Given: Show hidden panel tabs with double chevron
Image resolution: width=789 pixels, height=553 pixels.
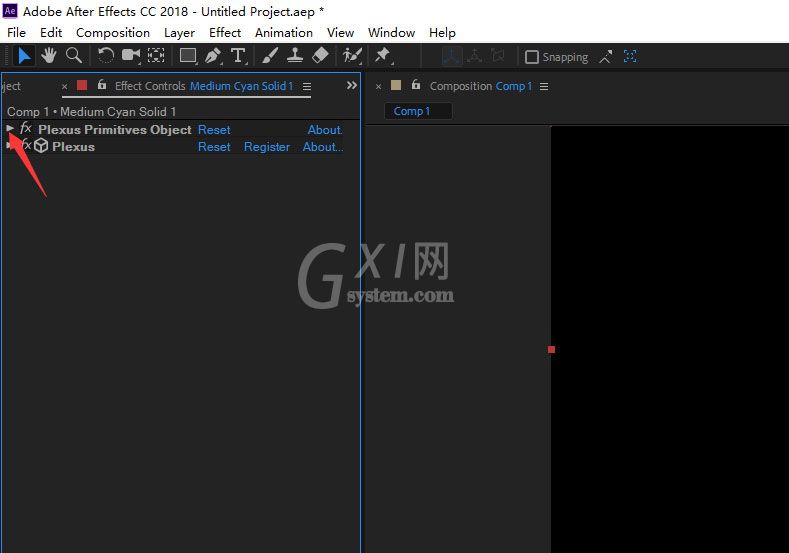Looking at the screenshot, I should click(x=352, y=86).
